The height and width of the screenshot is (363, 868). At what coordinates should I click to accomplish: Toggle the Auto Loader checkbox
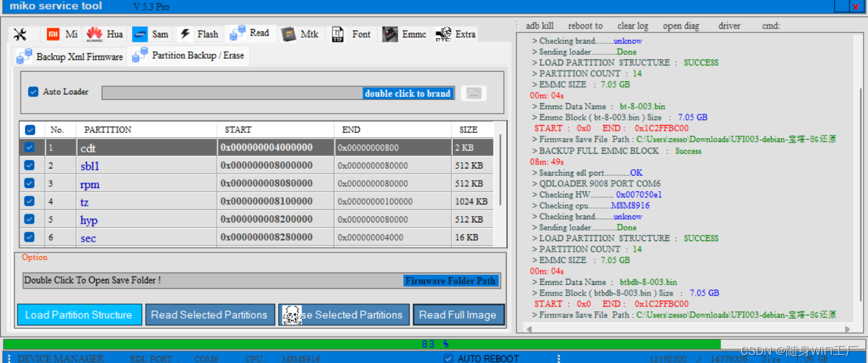click(33, 92)
